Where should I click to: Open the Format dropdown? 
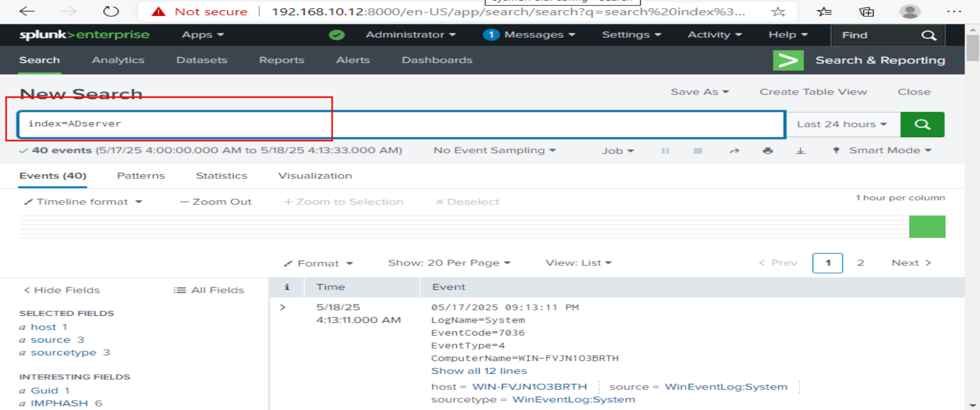(x=318, y=263)
